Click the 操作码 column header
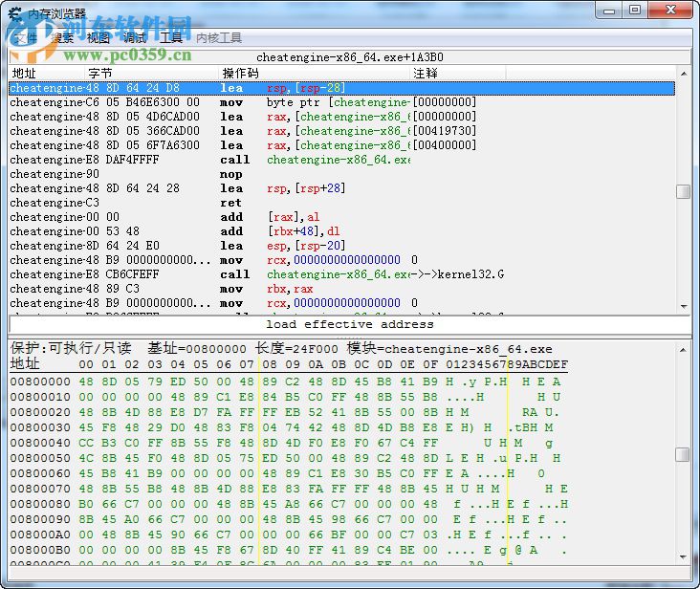 click(x=315, y=74)
